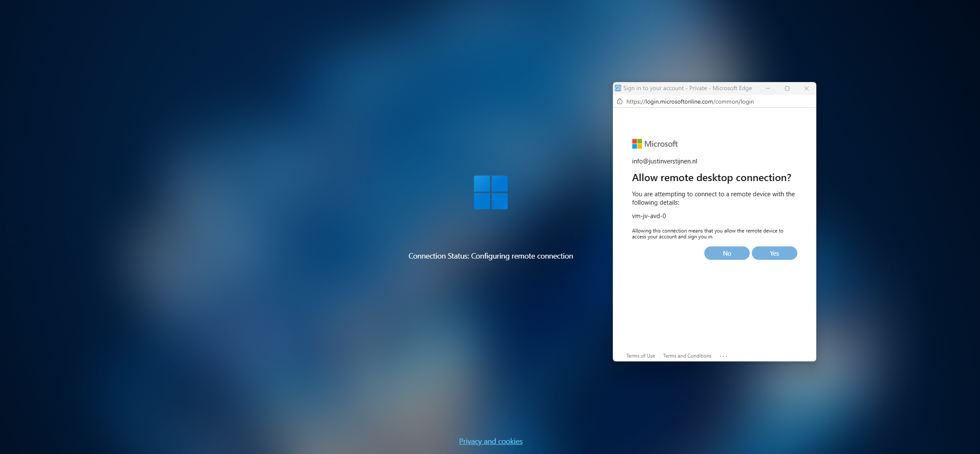Click the Windows logo on connection screen
The image size is (980, 454).
coord(490,192)
